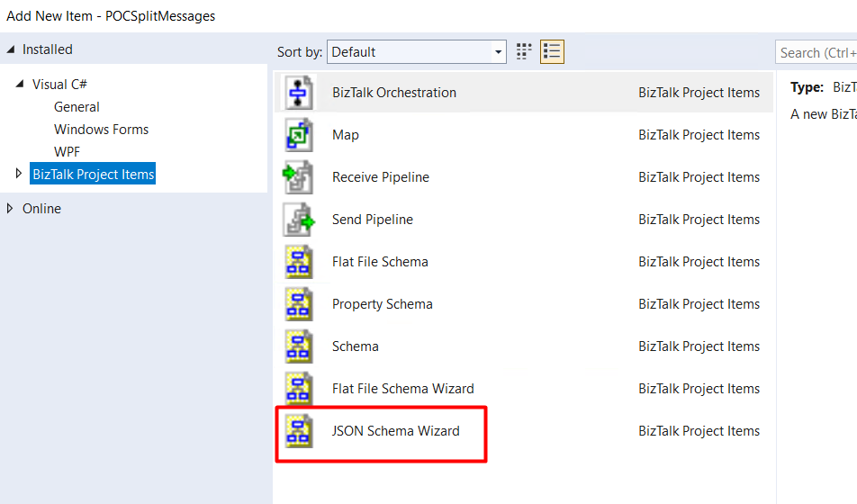
Task: Switch to medium icons list view
Action: point(552,52)
